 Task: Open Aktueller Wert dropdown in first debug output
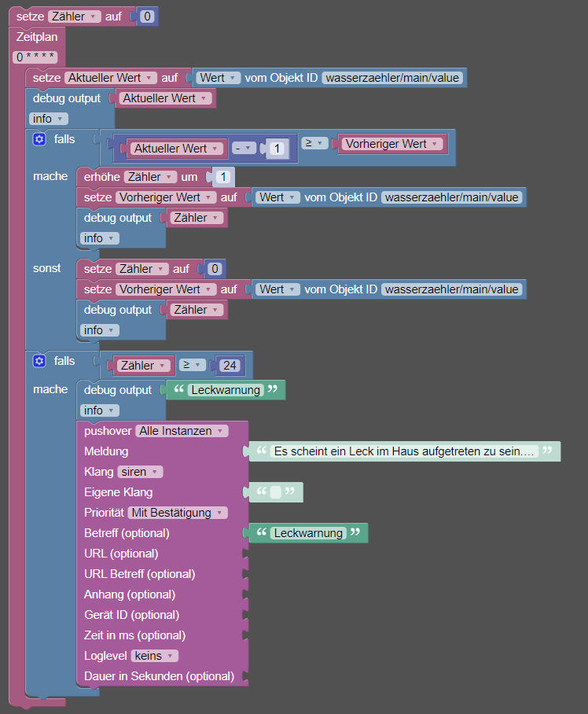(165, 98)
